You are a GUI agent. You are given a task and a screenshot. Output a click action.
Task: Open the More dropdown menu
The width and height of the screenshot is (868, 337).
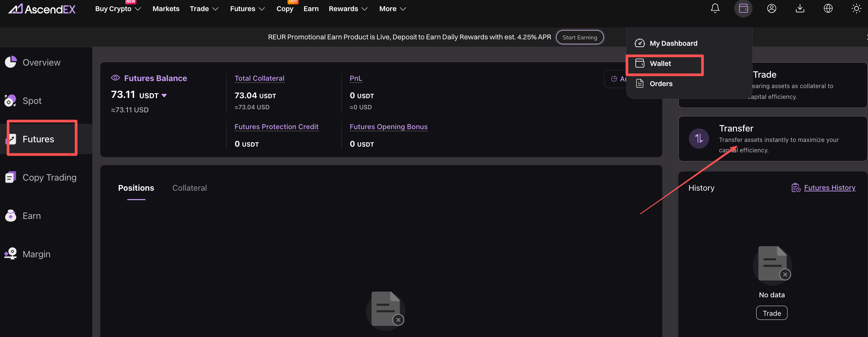[392, 9]
